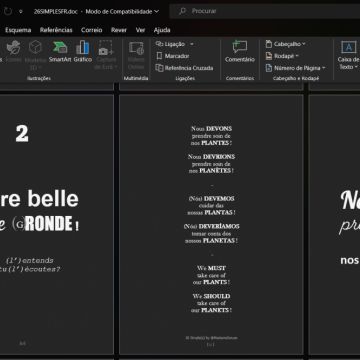Click the "nos PLANÈTES !" line
The image size is (360, 360).
[211, 171]
